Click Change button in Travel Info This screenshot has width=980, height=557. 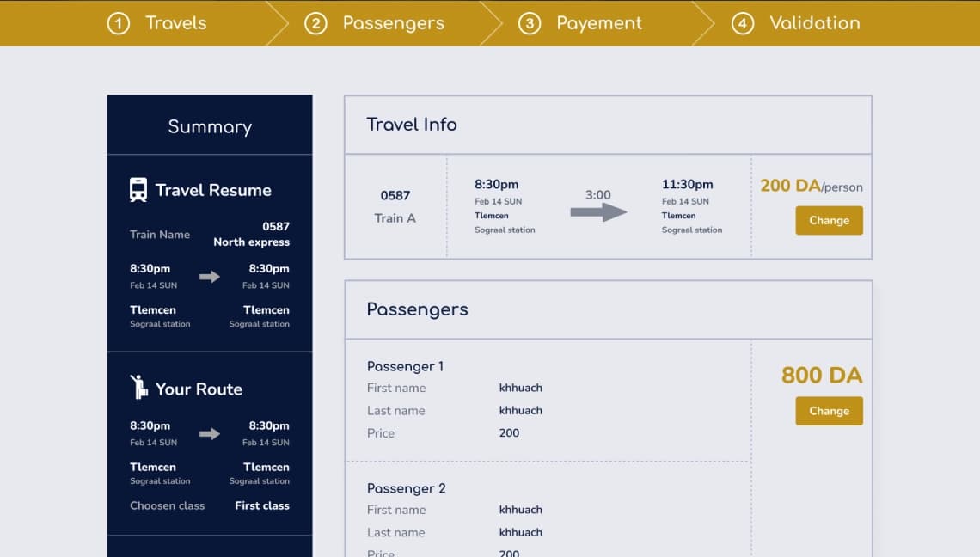tap(829, 221)
